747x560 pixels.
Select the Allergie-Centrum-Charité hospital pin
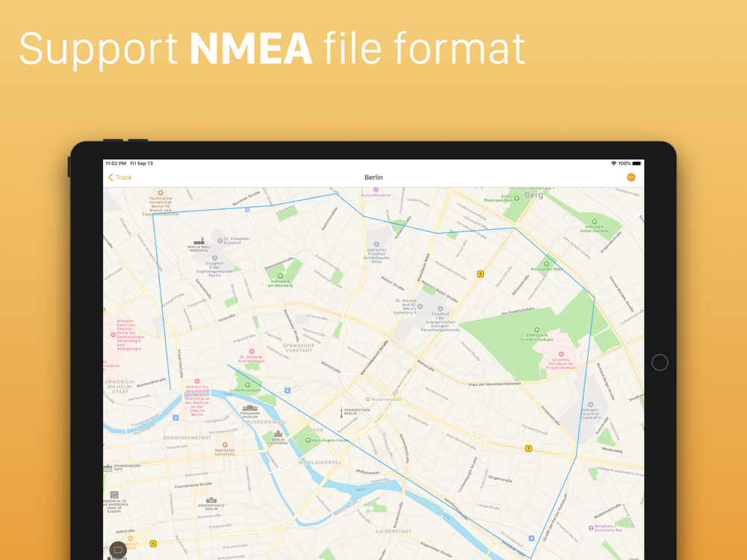tap(113, 335)
